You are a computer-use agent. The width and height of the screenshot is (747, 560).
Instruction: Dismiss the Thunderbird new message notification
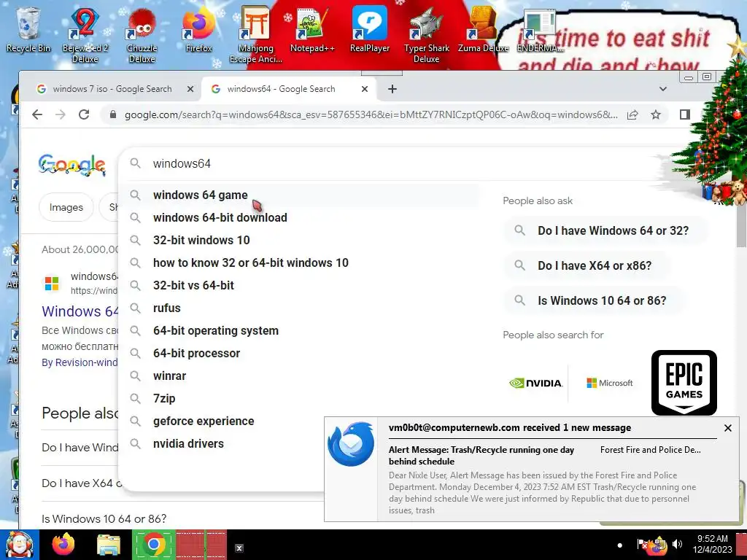(x=728, y=428)
